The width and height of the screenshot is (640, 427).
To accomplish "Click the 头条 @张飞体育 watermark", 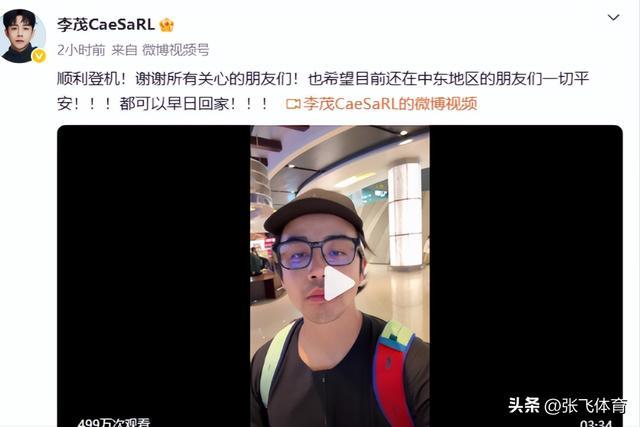I will click(x=567, y=405).
